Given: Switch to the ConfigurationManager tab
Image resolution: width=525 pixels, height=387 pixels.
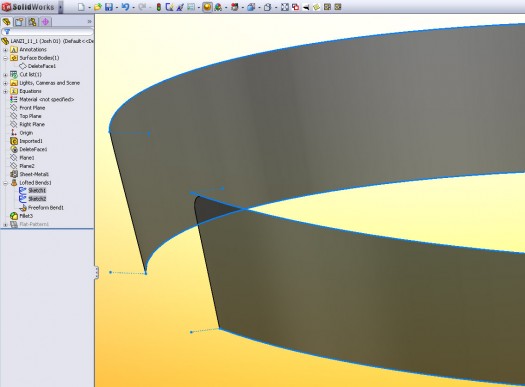Looking at the screenshot, I should (32, 22).
